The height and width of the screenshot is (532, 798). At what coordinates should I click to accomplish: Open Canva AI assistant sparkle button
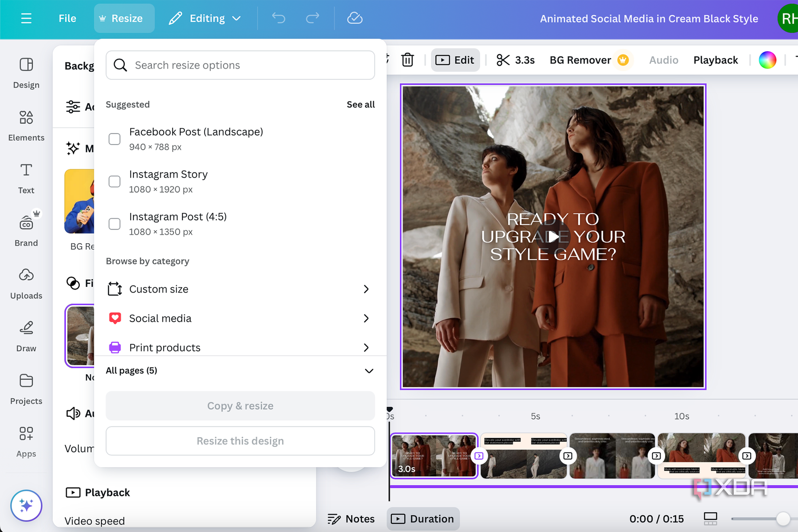click(x=26, y=505)
